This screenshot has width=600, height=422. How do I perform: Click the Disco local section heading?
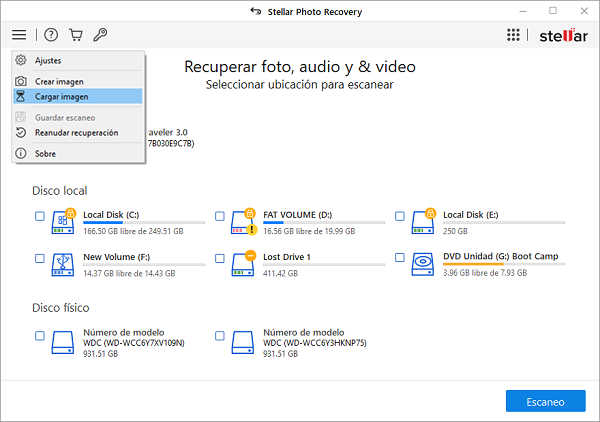60,191
